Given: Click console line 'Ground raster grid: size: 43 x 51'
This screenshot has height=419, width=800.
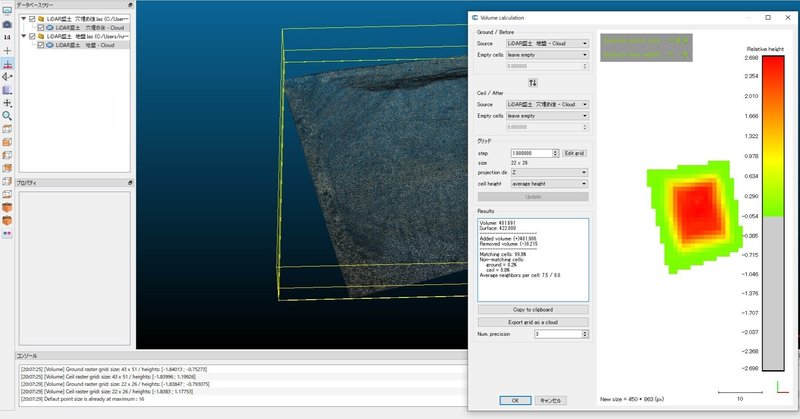Looking at the screenshot, I should [113, 369].
